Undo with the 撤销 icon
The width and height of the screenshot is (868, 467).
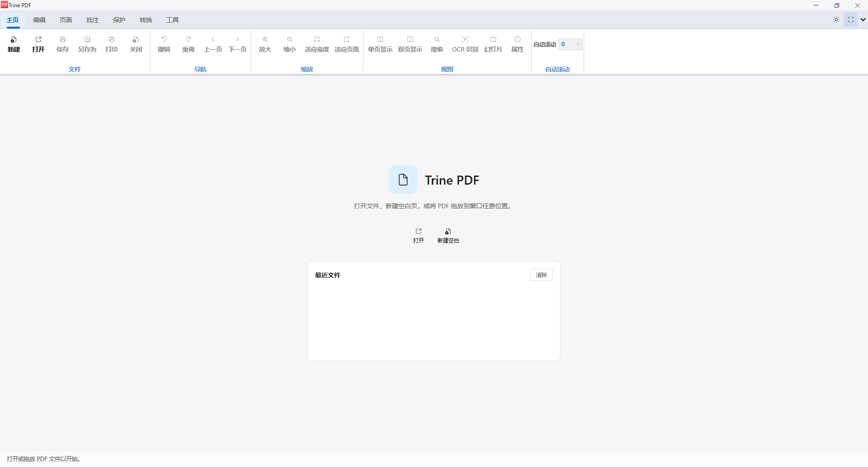click(164, 44)
